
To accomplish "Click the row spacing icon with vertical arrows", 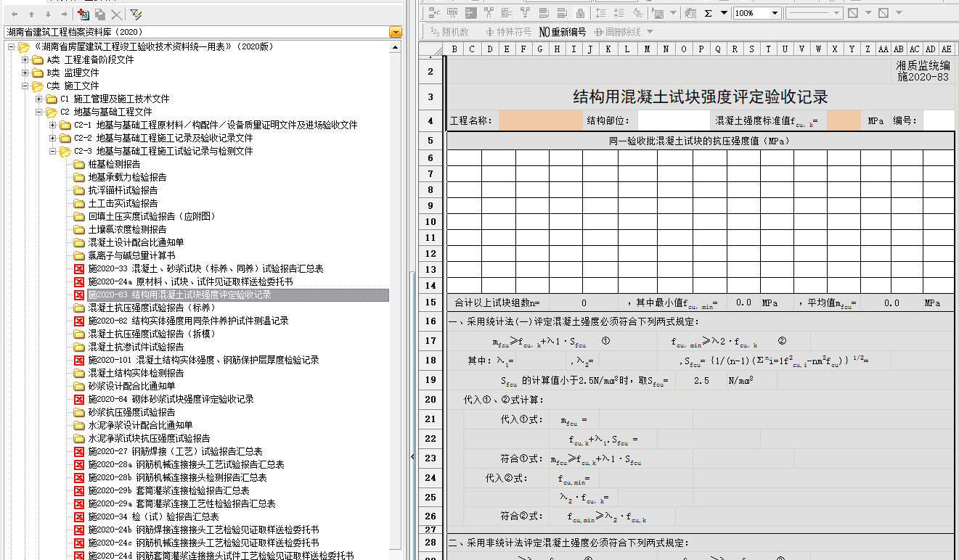I will [600, 13].
